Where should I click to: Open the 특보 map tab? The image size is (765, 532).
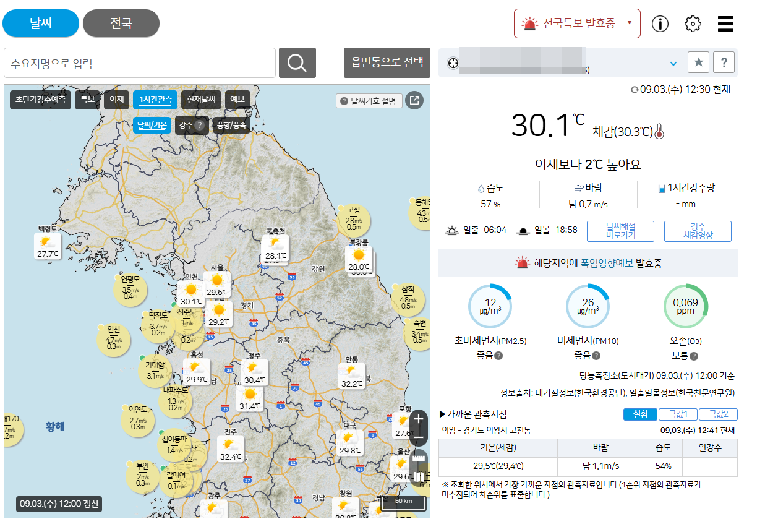point(87,100)
